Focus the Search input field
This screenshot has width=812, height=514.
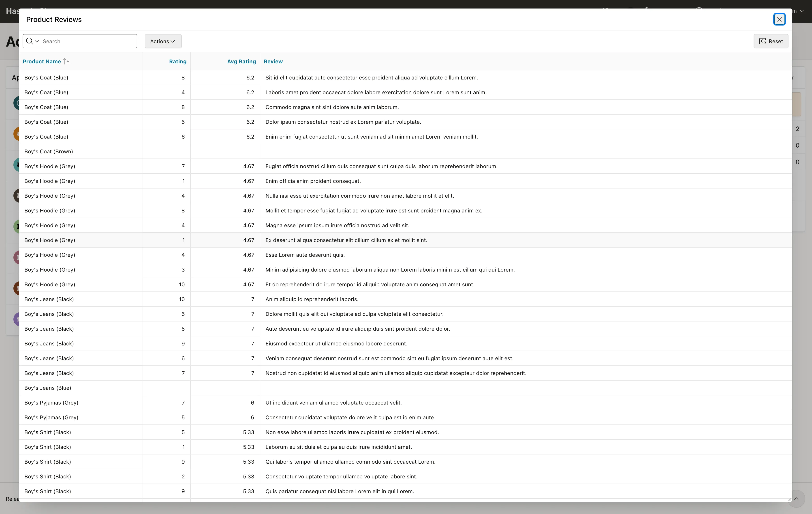pyautogui.click(x=88, y=41)
